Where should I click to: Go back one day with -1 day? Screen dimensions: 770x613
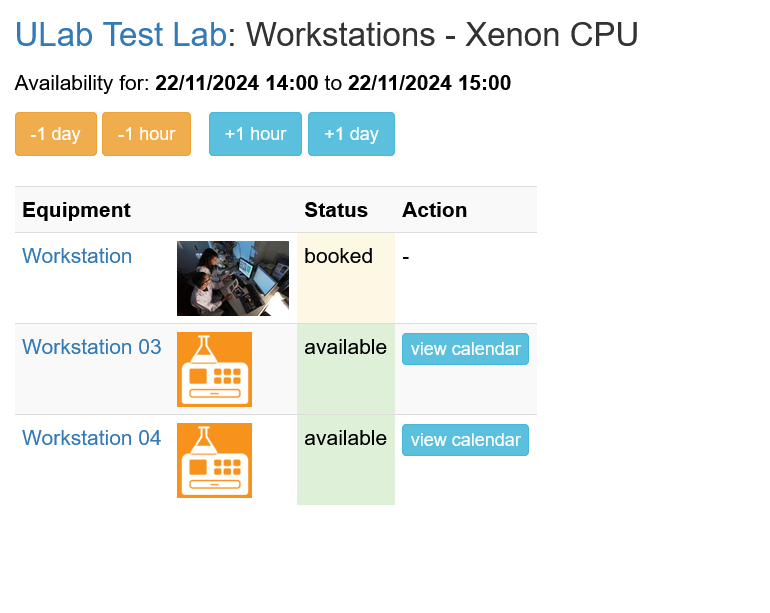coord(56,134)
